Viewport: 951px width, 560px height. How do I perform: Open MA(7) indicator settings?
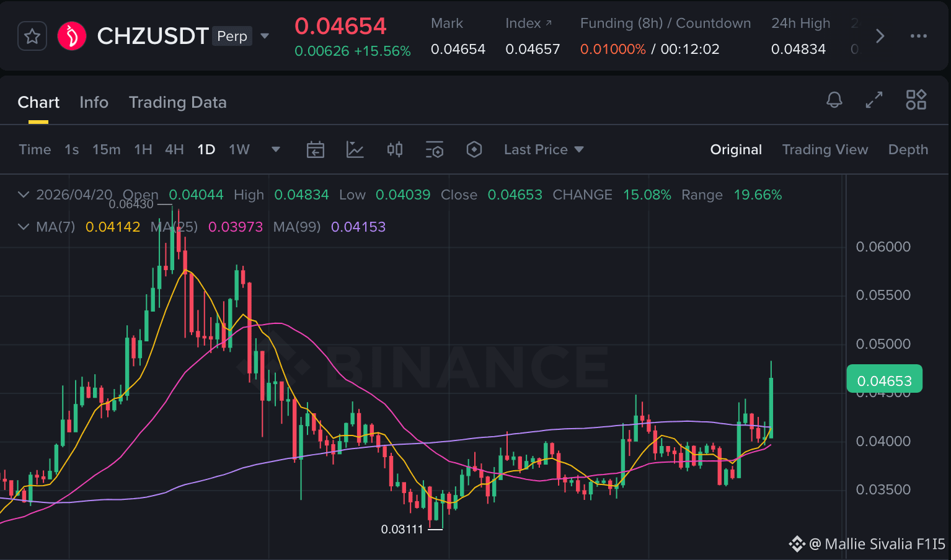[55, 227]
